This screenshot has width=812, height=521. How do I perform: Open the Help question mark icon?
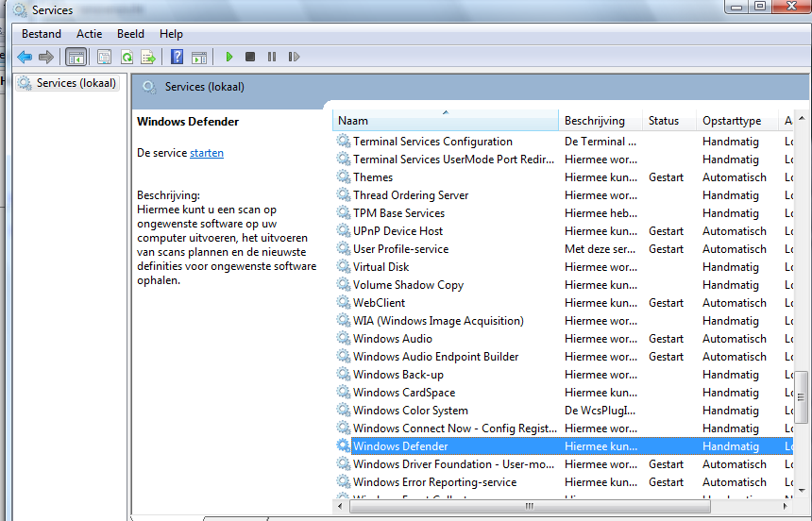tap(177, 57)
